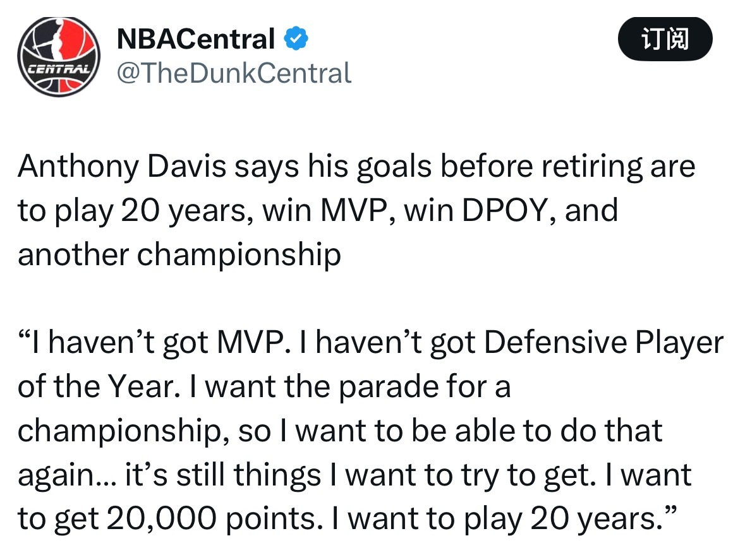Tap the 订阅 subscribe button
This screenshot has width=745, height=560.
pos(665,39)
